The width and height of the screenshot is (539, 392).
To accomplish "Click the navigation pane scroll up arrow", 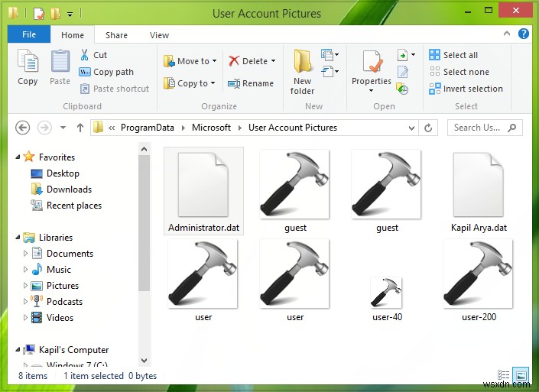I will (144, 150).
